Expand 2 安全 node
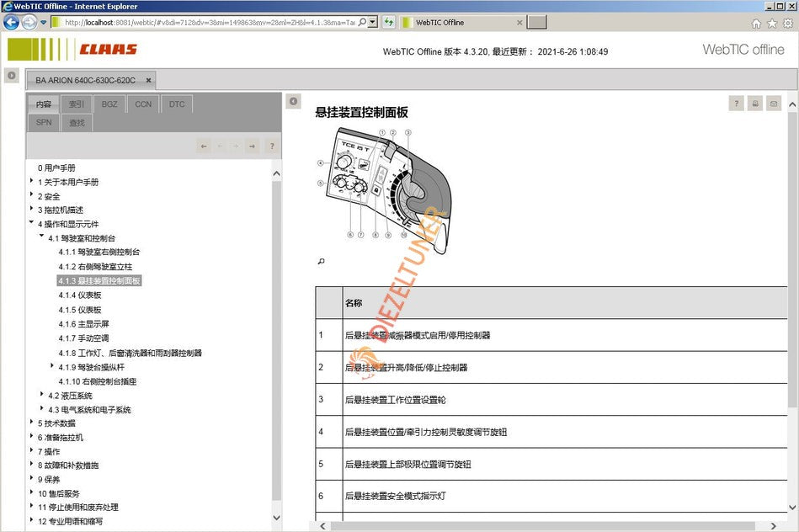799x532 pixels. point(32,194)
